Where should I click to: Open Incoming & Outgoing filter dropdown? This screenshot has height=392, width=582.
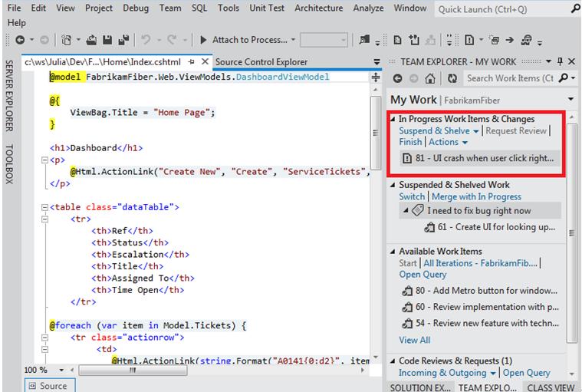[493, 373]
